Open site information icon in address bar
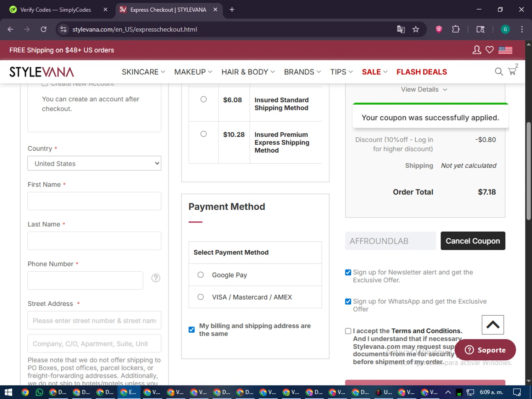Viewport: 532px width, 399px height. click(63, 29)
